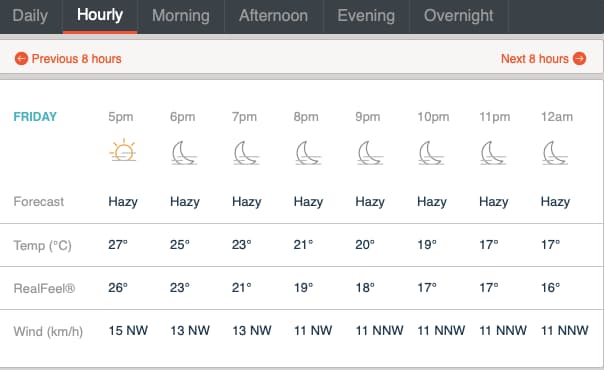Click the 11pm moon weather icon
604x370 pixels.
coord(493,153)
